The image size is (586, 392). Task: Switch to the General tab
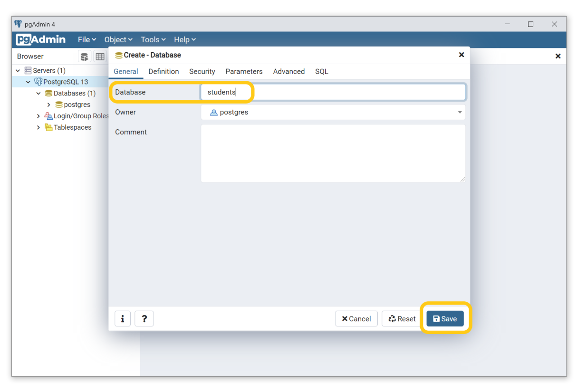tap(126, 71)
